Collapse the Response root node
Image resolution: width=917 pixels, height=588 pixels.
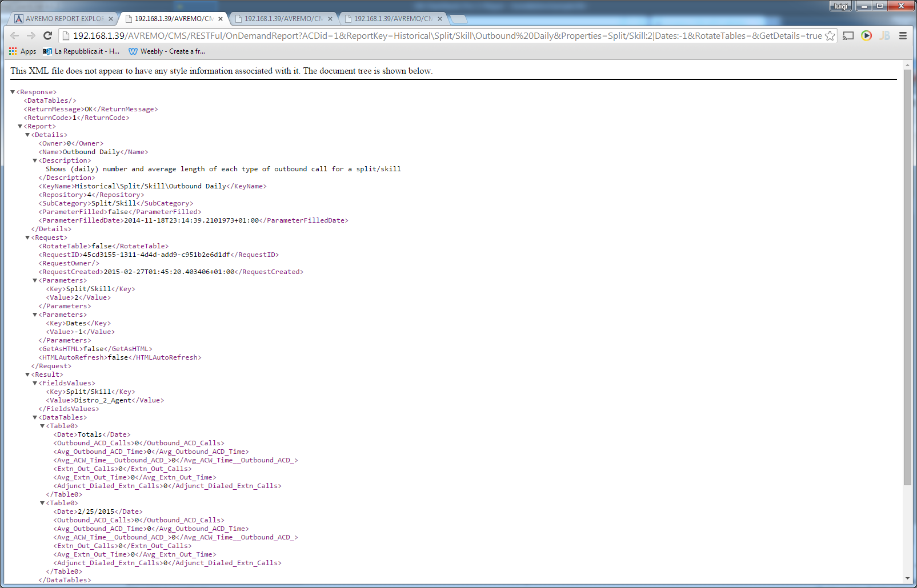coord(13,91)
